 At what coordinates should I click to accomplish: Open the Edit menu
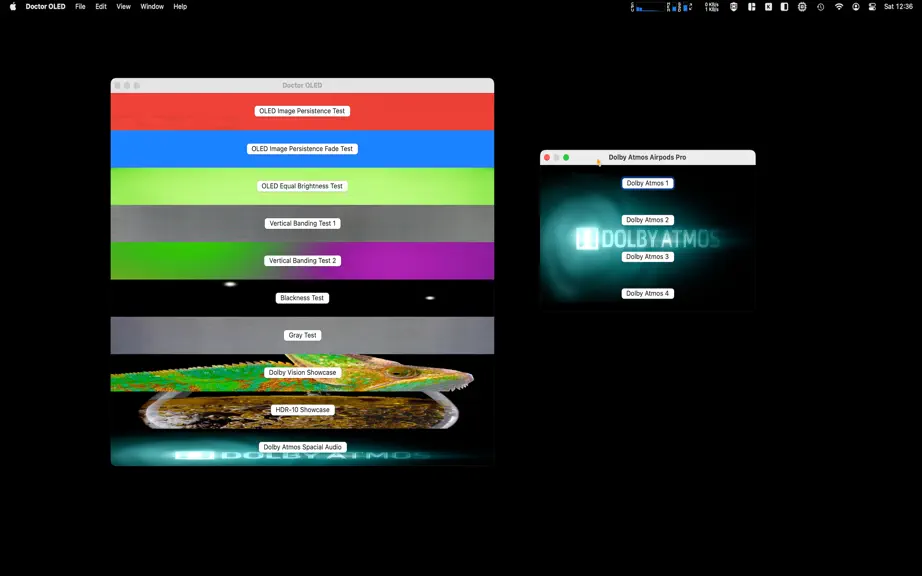point(101,6)
